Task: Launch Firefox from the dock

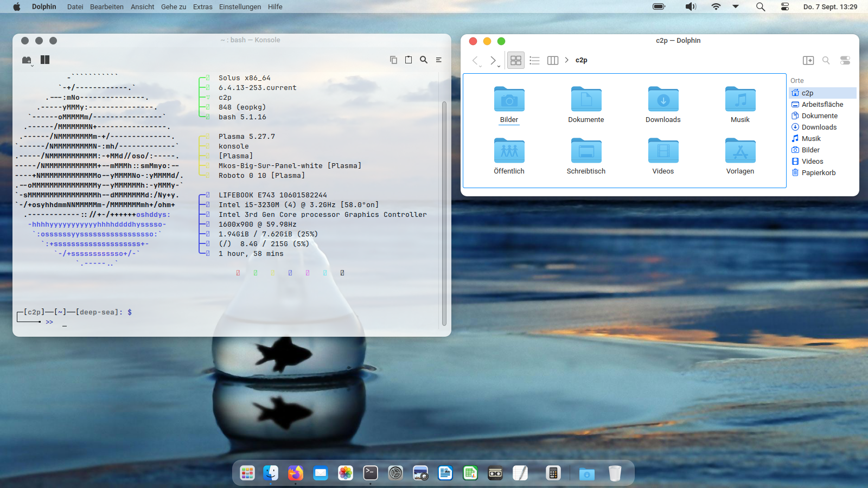Action: coord(295,473)
